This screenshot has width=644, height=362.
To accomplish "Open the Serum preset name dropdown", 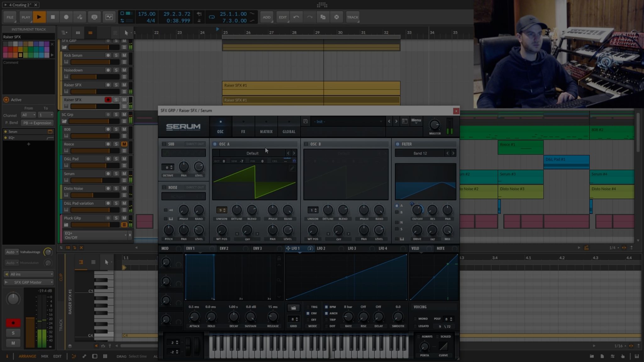I will 348,122.
